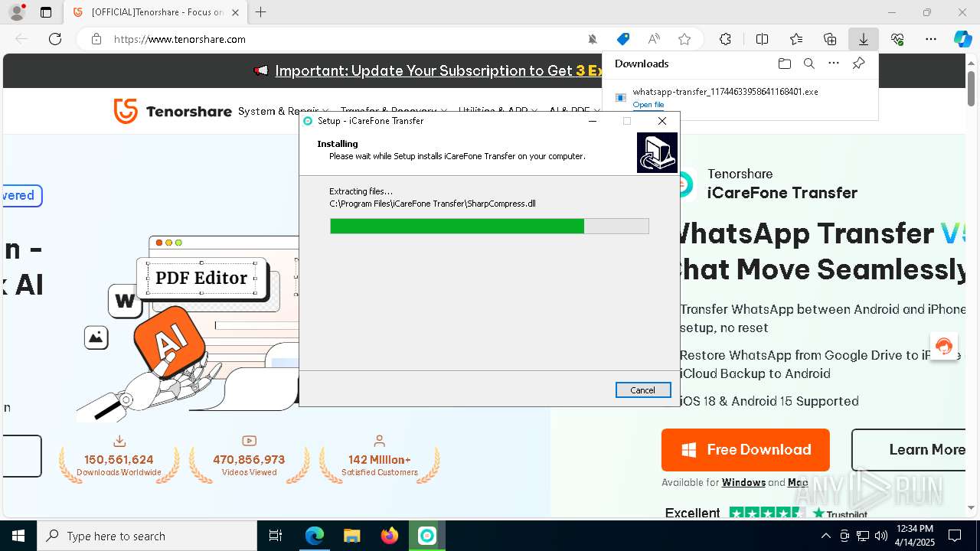Open more options in Downloads panel

coord(834,64)
